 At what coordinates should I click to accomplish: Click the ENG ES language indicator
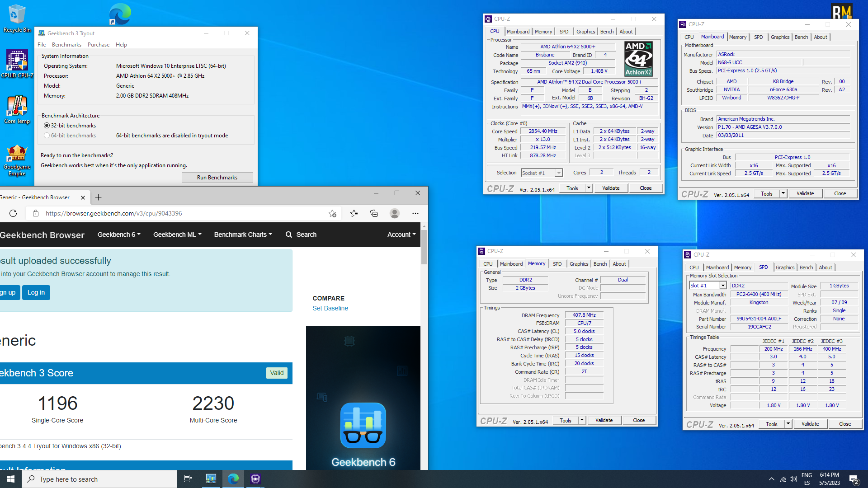point(807,479)
